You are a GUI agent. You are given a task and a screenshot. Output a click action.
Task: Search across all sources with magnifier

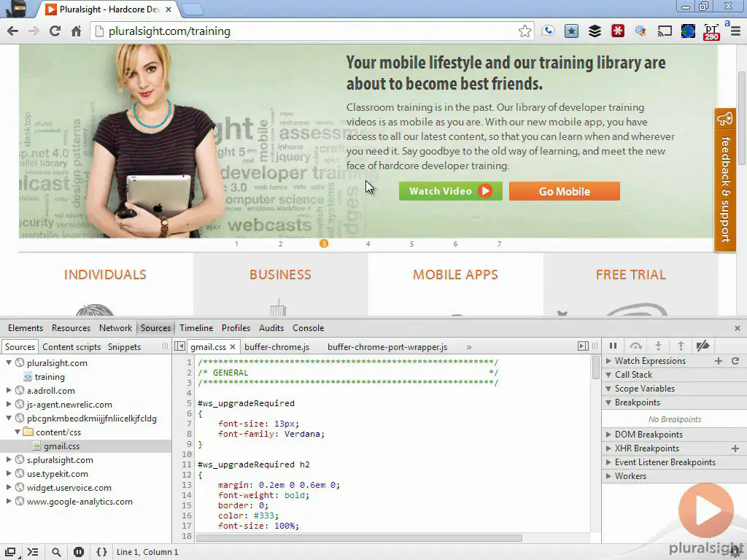(56, 552)
